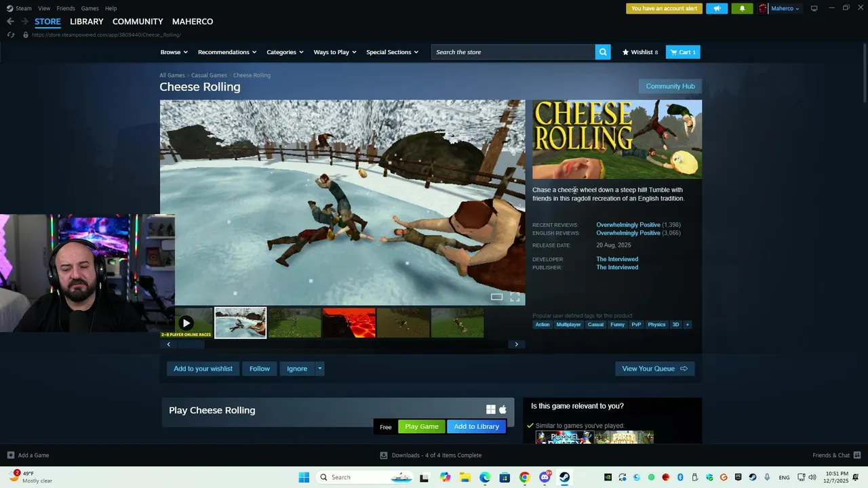This screenshot has width=868, height=488.
Task: Open the View menu
Action: point(44,8)
